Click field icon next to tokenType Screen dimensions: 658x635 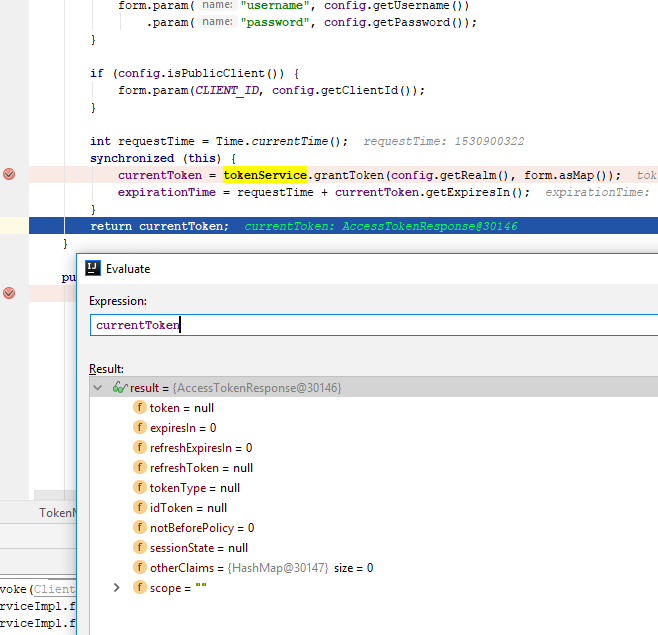(140, 487)
